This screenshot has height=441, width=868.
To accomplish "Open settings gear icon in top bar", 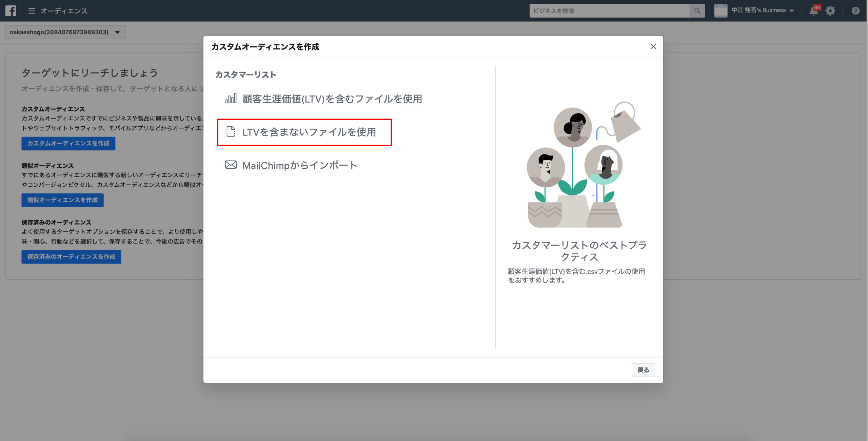I will [x=830, y=11].
